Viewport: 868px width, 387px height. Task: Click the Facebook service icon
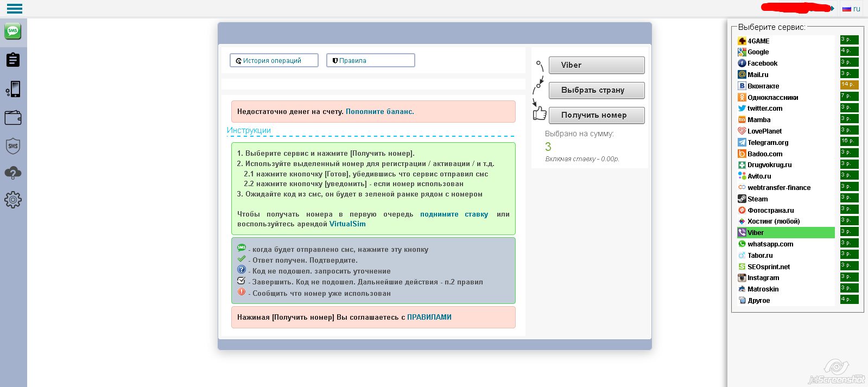point(742,64)
